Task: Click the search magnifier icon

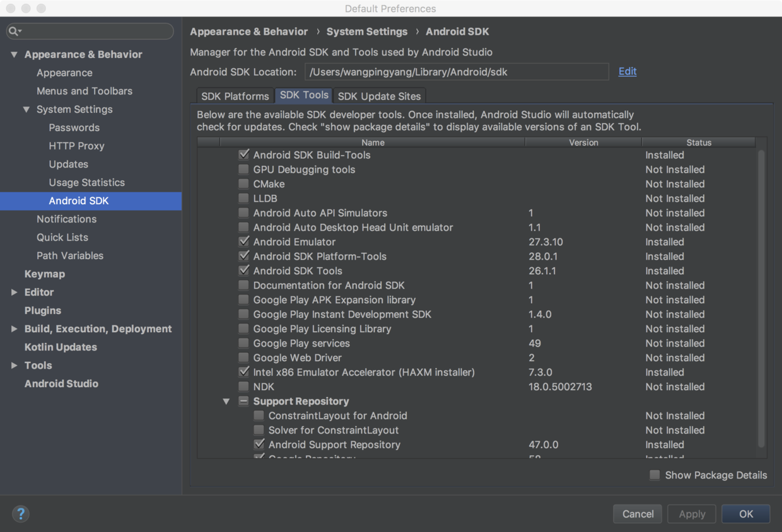Action: [x=14, y=31]
